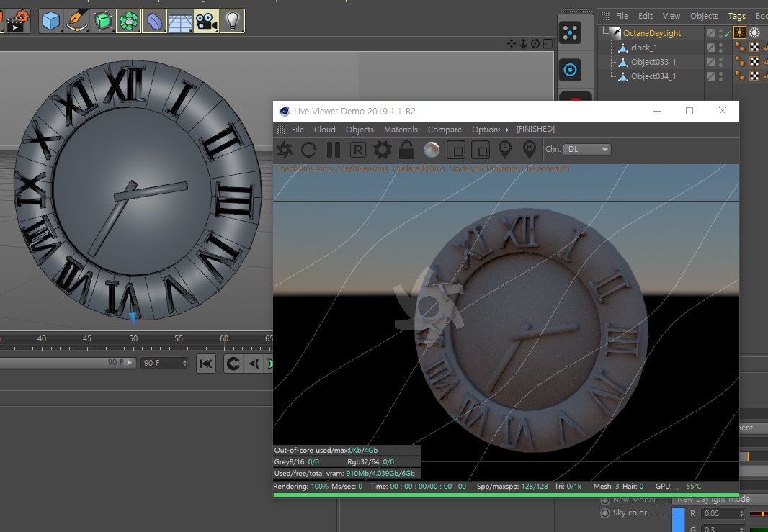Select OctaneDayLight in object tree
This screenshot has height=532, width=768.
652,33
